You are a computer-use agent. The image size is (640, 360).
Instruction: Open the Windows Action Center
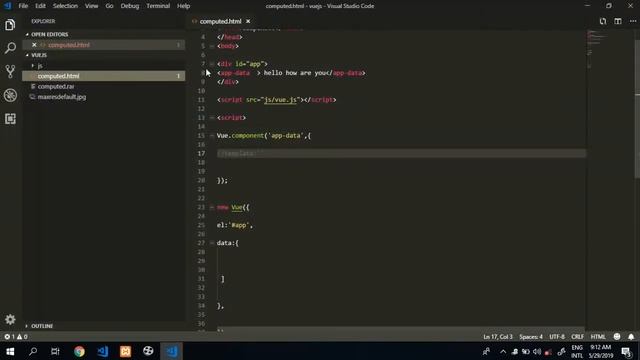tap(627, 351)
